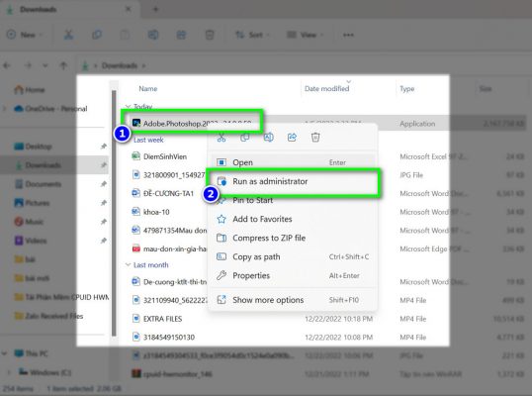Open the View dropdown
Screen dimensions: 532x396
[x=305, y=35]
